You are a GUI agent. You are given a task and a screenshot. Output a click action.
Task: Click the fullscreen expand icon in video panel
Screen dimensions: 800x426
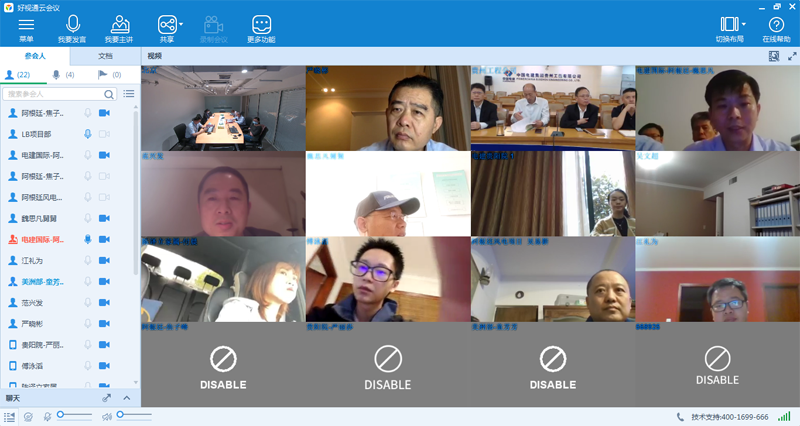pyautogui.click(x=789, y=56)
